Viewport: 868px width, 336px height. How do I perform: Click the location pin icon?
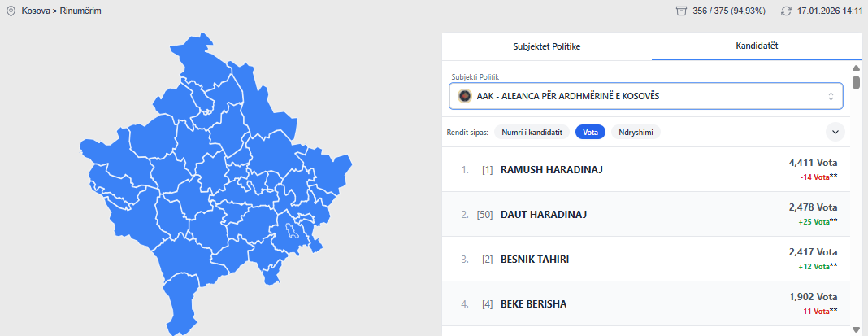click(x=11, y=11)
